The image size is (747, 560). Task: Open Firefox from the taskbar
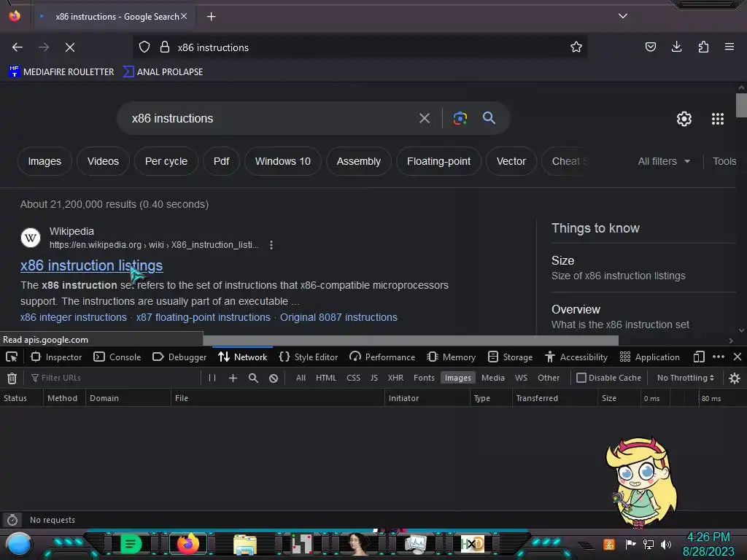[x=188, y=543]
